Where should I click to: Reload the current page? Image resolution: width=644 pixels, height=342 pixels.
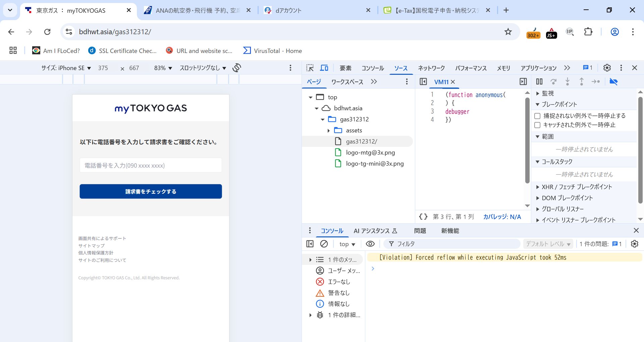point(47,32)
